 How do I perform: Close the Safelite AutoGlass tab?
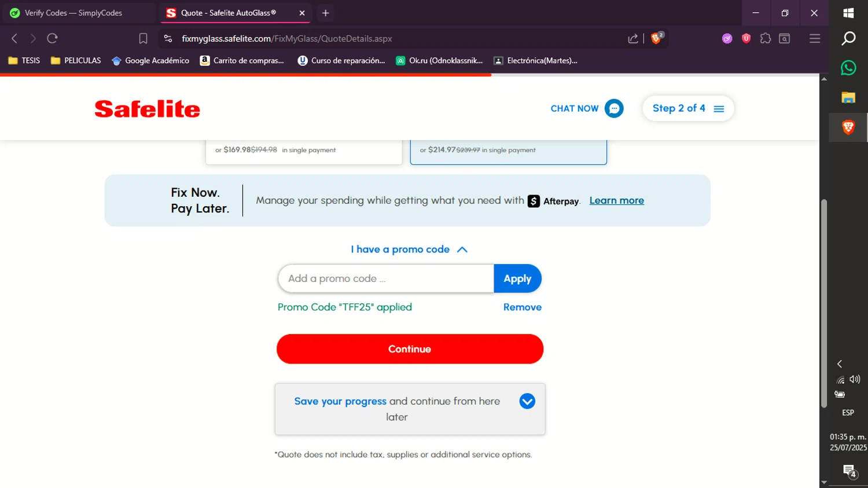302,13
